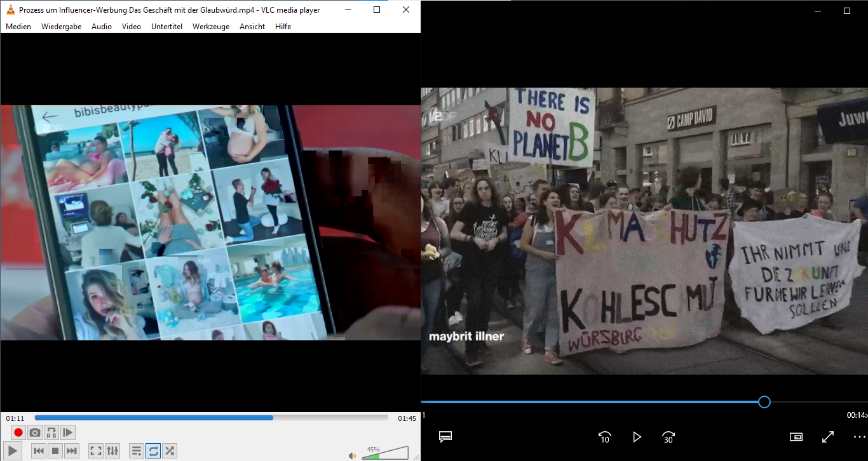Open the Untertitel menu
Screen dimensions: 868x461
pyautogui.click(x=166, y=27)
